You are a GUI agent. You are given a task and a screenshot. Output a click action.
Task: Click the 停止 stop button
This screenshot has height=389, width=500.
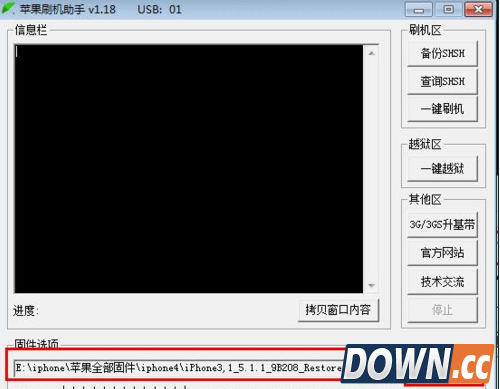442,310
